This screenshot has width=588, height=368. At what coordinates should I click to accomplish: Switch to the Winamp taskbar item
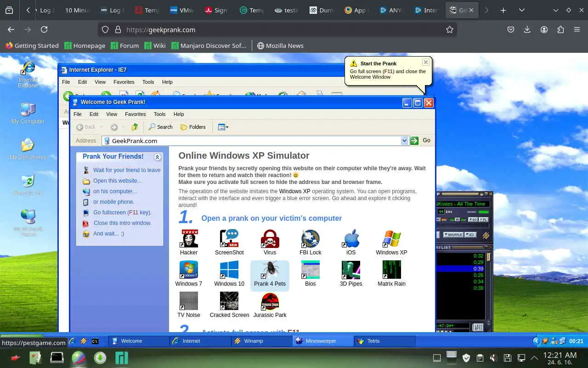click(x=261, y=341)
